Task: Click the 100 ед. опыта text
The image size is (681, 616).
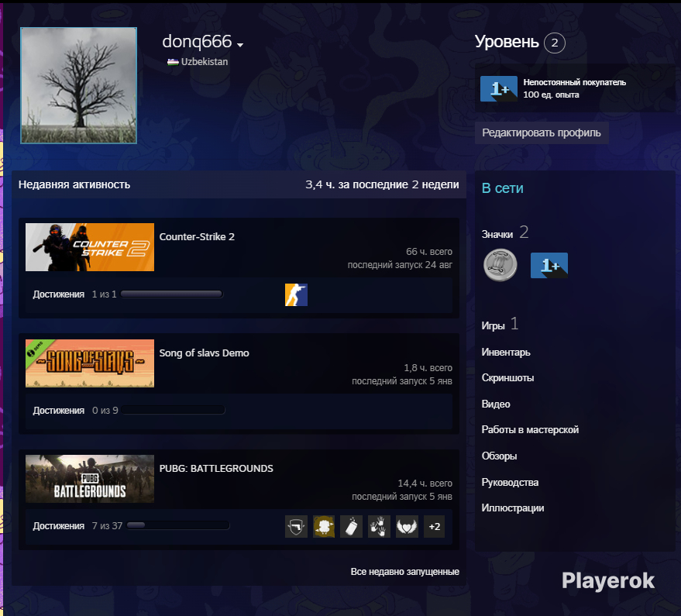Action: click(551, 95)
